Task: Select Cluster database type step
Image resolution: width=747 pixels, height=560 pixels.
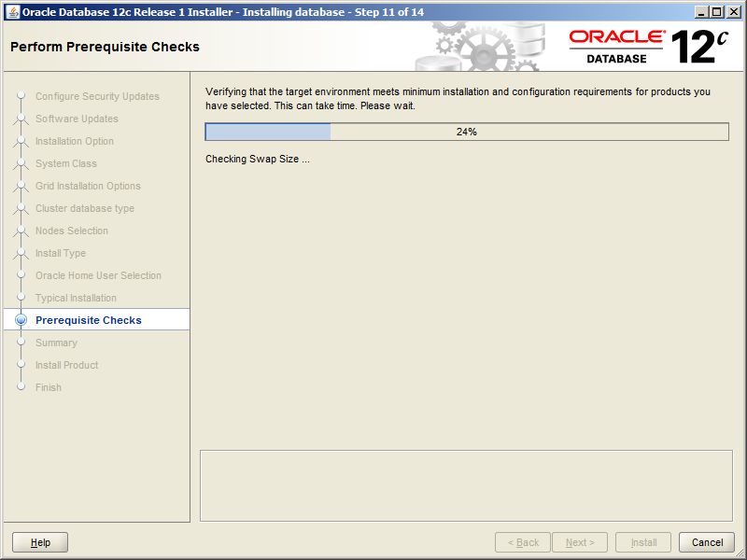Action: (85, 208)
